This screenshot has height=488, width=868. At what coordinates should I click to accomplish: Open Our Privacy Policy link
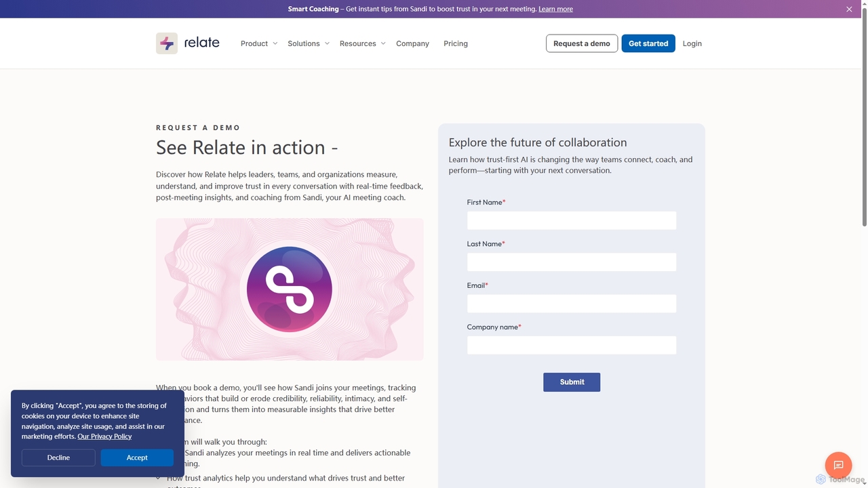tap(104, 436)
